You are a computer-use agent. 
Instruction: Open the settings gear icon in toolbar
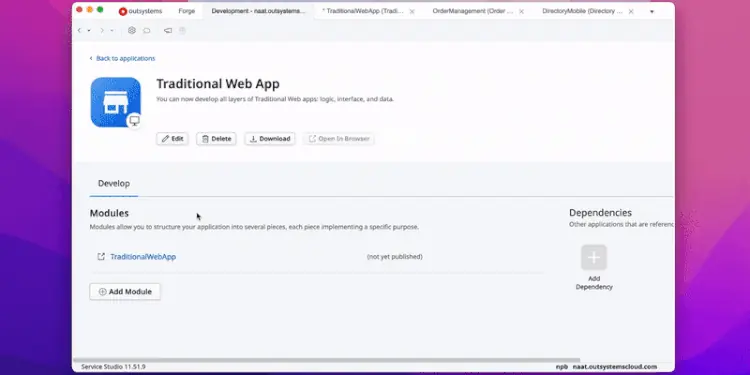click(132, 30)
